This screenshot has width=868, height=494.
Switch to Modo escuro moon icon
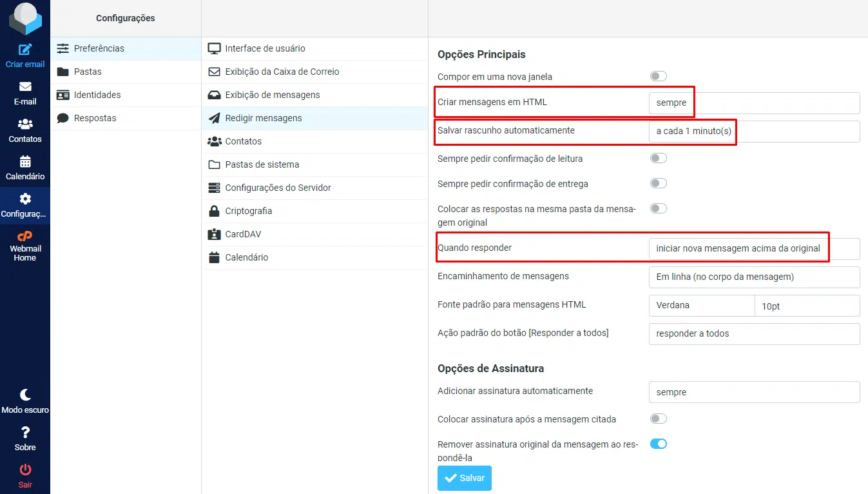click(x=25, y=395)
